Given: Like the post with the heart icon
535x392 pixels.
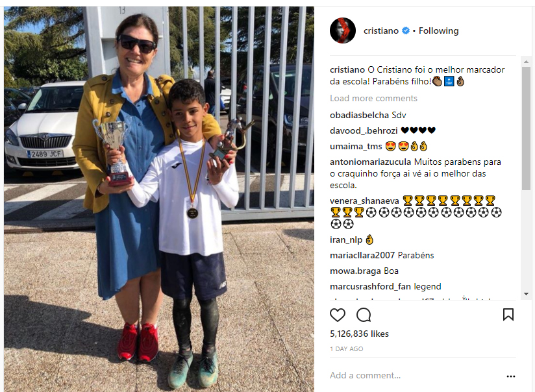Looking at the screenshot, I should coord(338,315).
